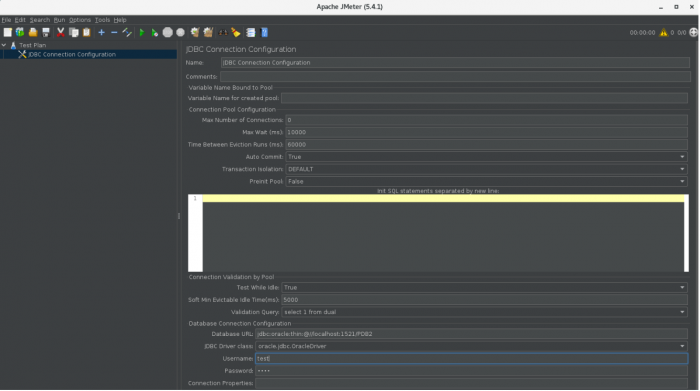Clear results with single broom icon

(195, 33)
